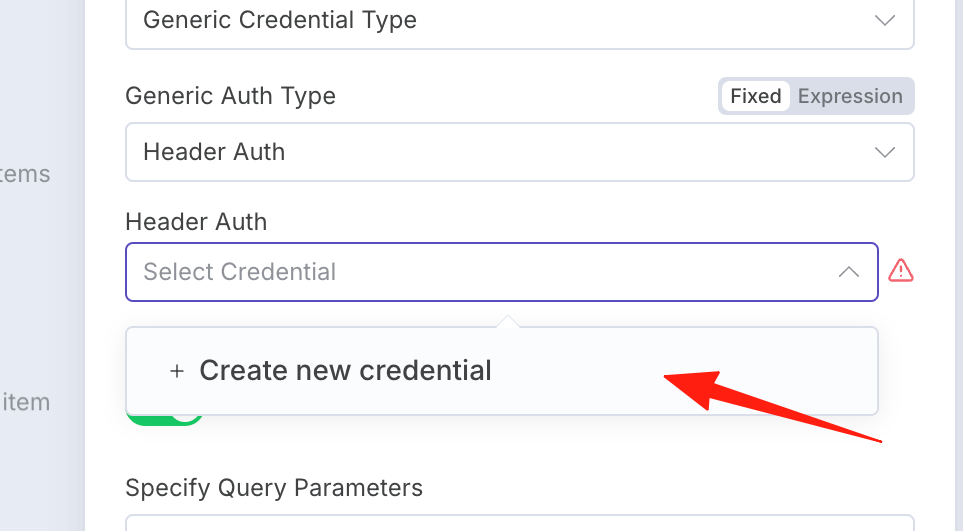Click the plus icon beside Create new credential

pyautogui.click(x=176, y=371)
